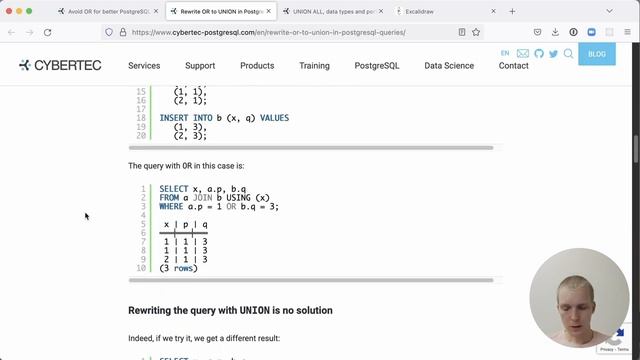
Task: Open the blue extension icon in toolbar
Action: pos(591,32)
